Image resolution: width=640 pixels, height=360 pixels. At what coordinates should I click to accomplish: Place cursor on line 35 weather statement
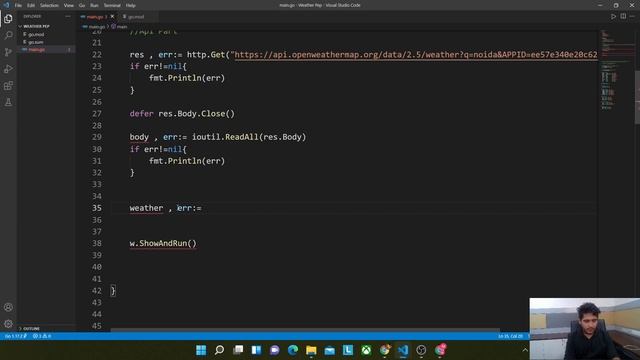(x=165, y=208)
